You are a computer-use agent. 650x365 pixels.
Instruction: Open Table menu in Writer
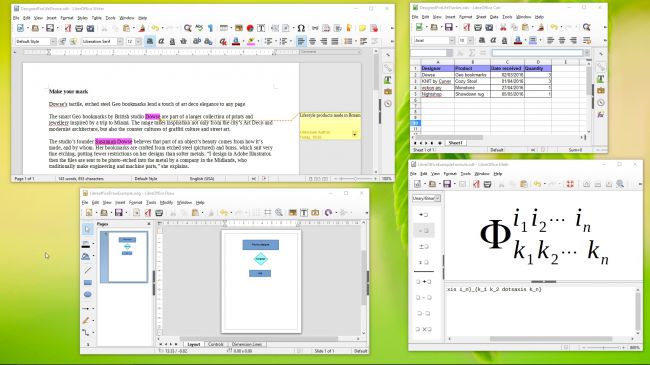click(97, 18)
